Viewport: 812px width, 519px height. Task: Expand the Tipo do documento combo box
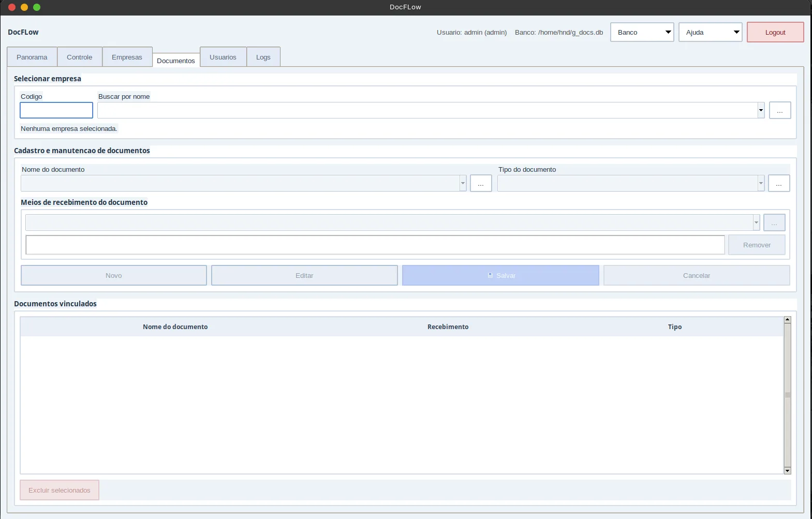click(x=761, y=183)
